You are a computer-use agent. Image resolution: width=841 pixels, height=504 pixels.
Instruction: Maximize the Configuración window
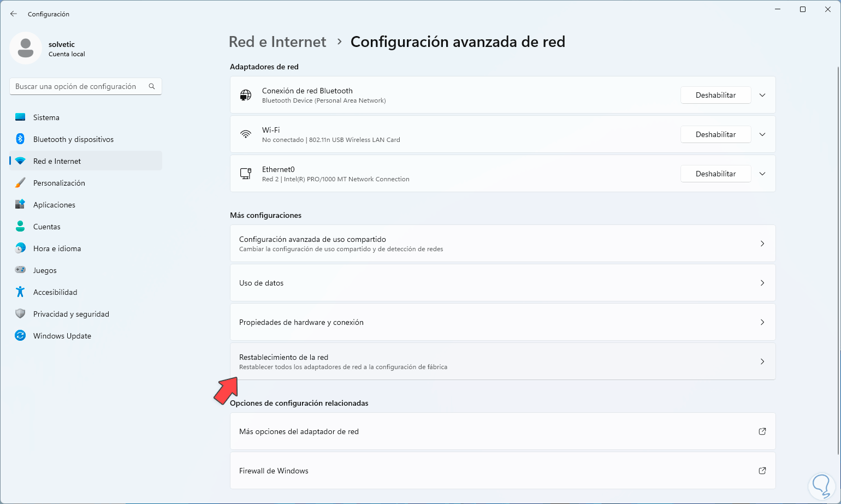coord(803,9)
